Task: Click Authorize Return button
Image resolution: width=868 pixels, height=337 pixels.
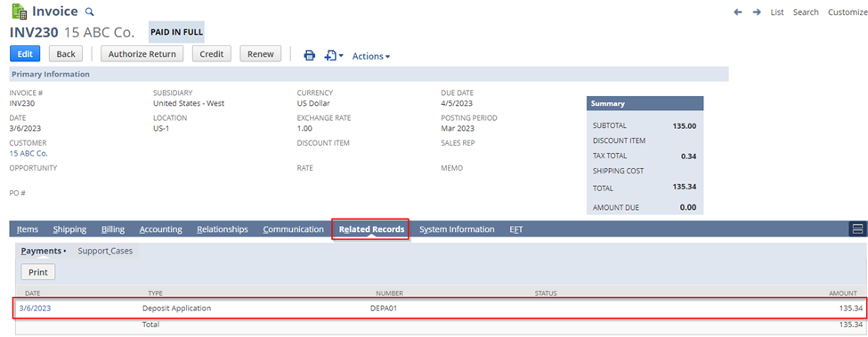Action: (x=142, y=53)
